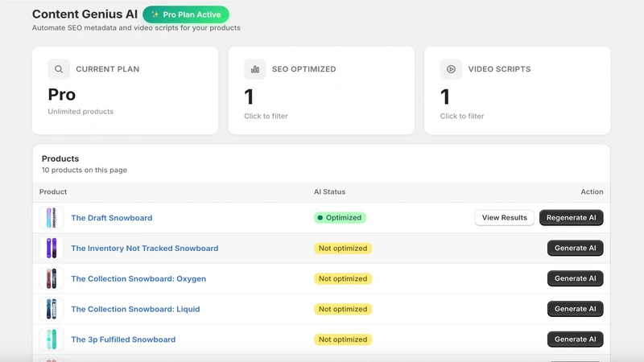Click the '10 products on this page' text

click(85, 170)
